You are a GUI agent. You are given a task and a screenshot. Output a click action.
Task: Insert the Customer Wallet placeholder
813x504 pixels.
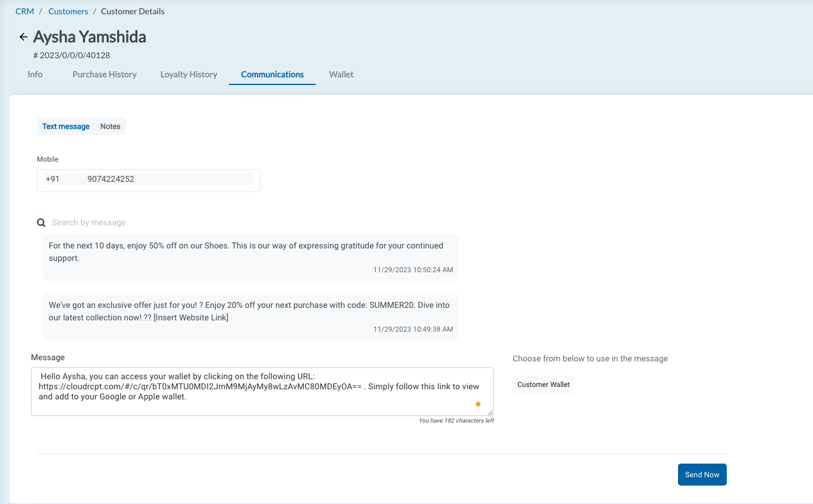click(x=544, y=385)
